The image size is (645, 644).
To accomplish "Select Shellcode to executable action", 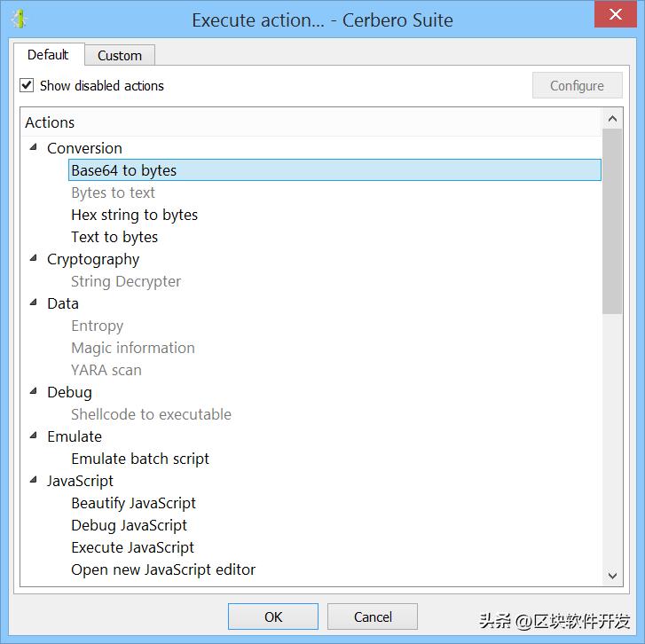I will tap(151, 414).
